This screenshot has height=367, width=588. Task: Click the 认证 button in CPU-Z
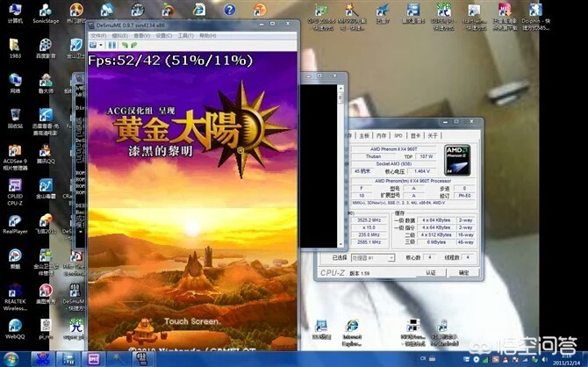pos(431,273)
